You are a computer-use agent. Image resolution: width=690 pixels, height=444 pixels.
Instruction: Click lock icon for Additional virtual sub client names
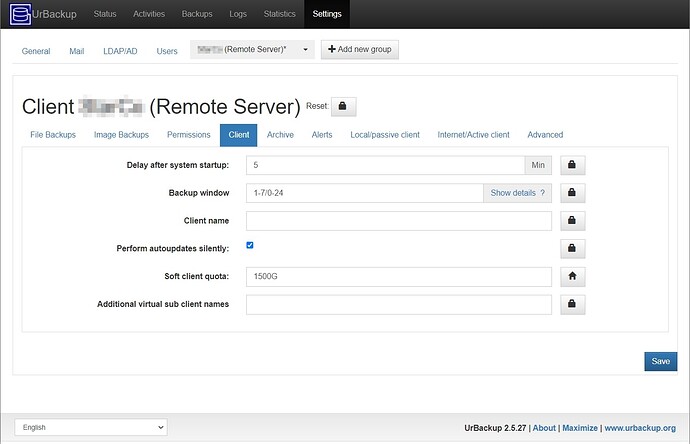573,304
